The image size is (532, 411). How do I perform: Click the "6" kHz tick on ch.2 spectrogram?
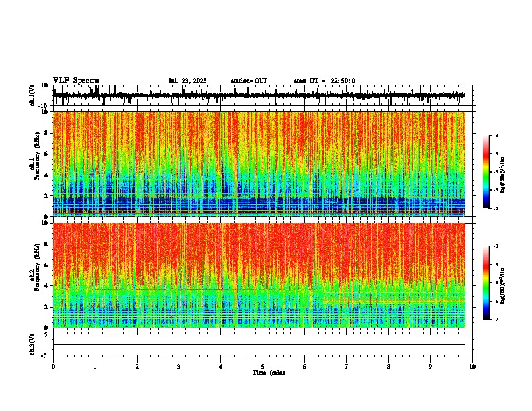pyautogui.click(x=46, y=265)
